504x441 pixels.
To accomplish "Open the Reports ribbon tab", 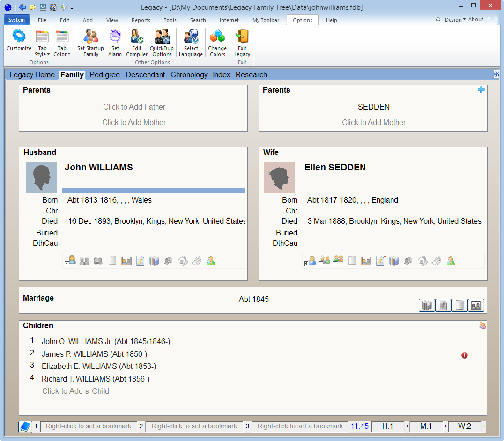I will [x=141, y=20].
